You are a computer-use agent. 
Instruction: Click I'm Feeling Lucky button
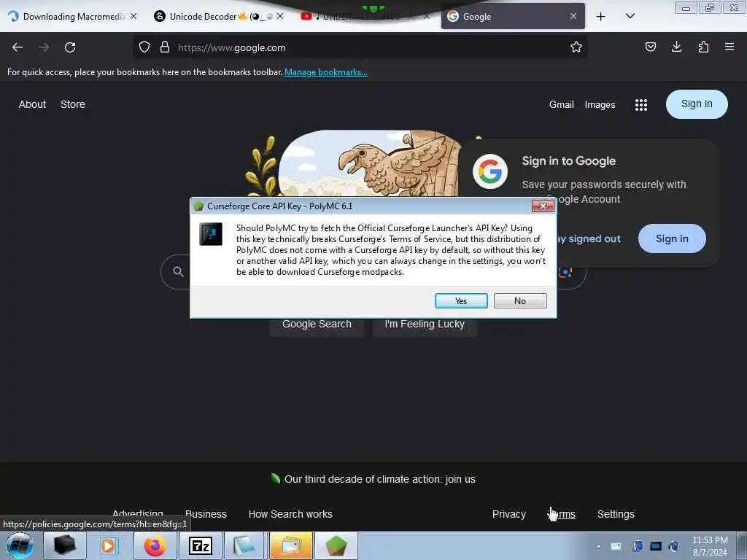click(x=425, y=324)
